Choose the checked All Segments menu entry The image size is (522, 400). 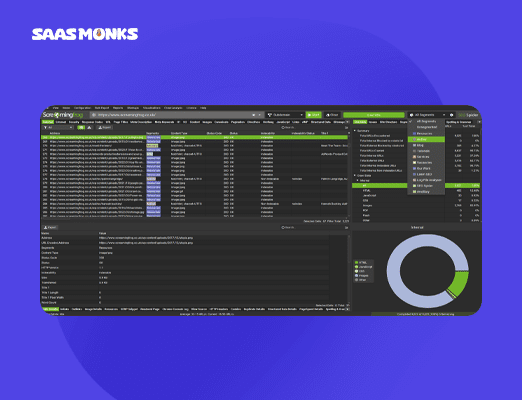click(x=426, y=121)
